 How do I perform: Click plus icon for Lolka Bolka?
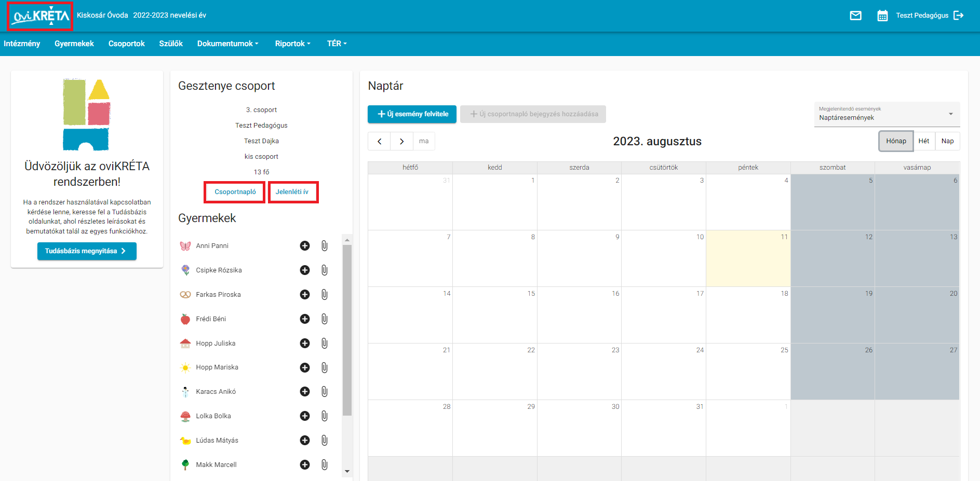tap(305, 416)
